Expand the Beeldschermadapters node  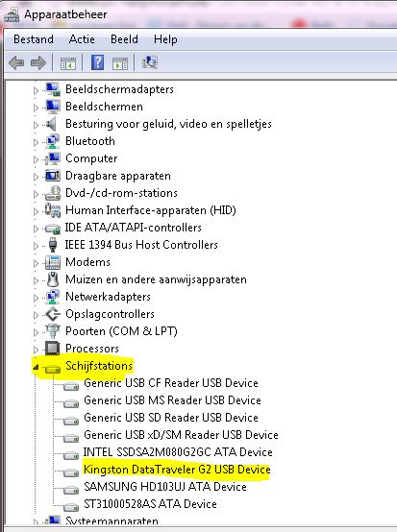(x=36, y=90)
